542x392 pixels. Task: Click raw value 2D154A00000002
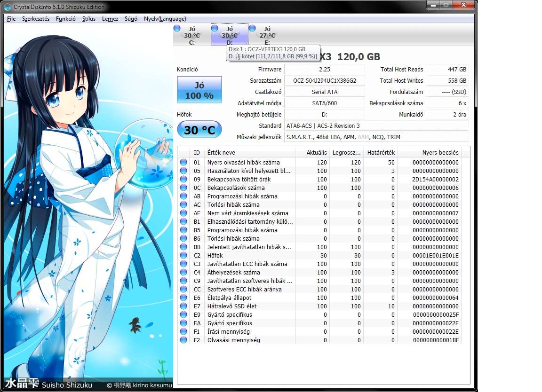[x=435, y=179]
